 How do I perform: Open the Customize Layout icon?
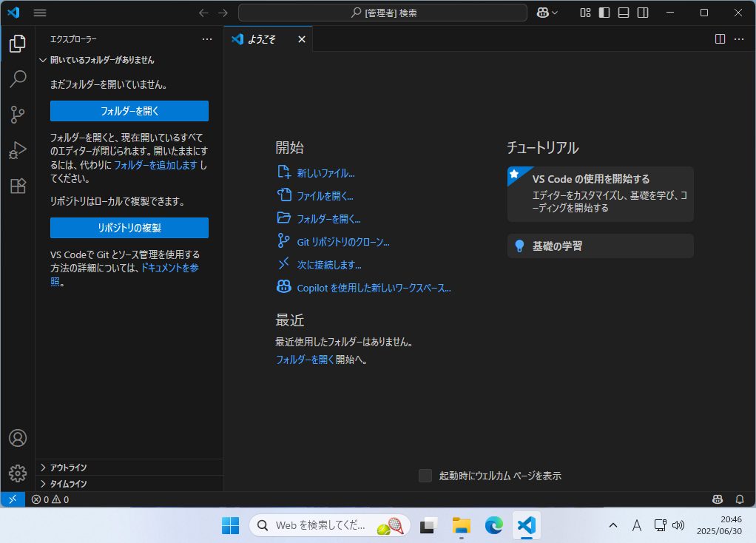pyautogui.click(x=585, y=13)
